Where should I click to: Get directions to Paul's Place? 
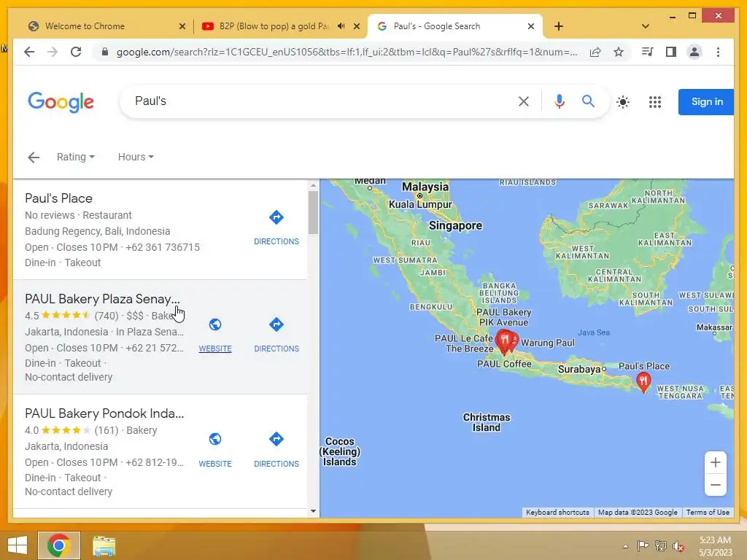click(276, 217)
